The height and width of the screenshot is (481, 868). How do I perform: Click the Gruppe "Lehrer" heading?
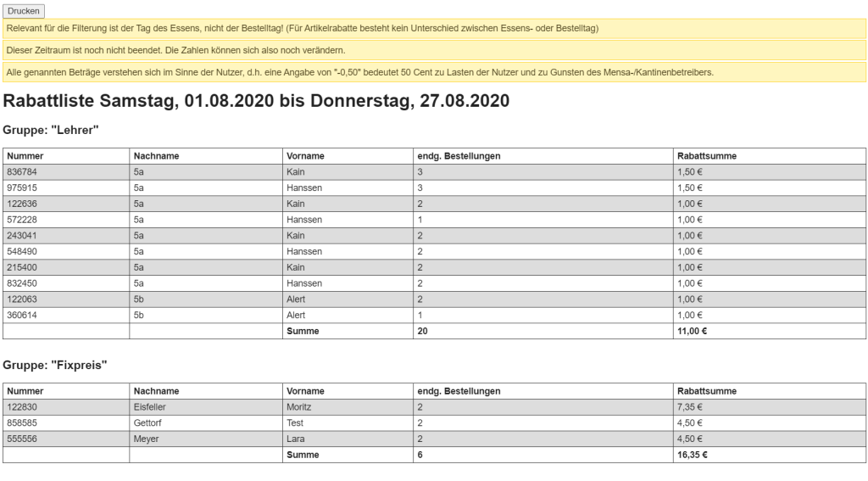[x=50, y=131]
